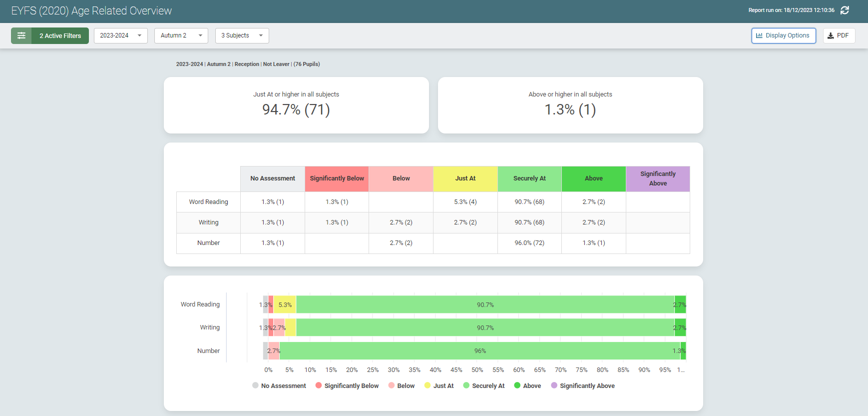Click Word Reading Securely At cell 90.7% (68)
Viewport: 868px width, 416px height.
529,202
